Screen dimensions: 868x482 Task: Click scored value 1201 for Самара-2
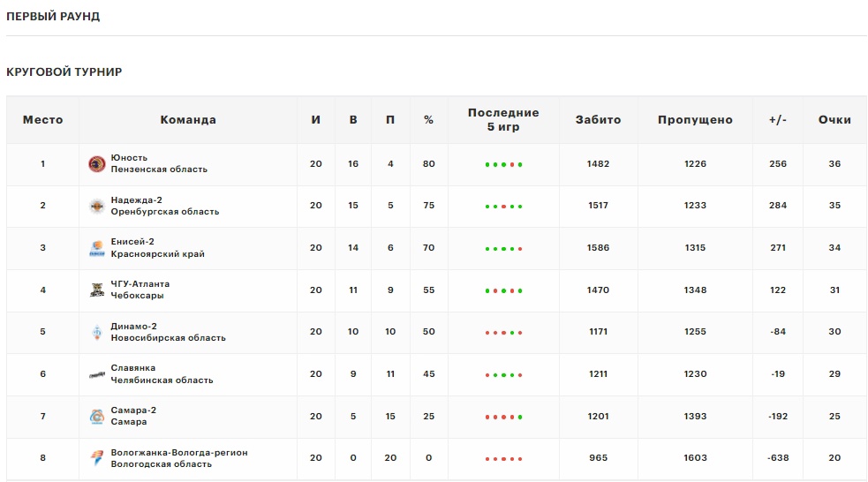[x=599, y=416]
